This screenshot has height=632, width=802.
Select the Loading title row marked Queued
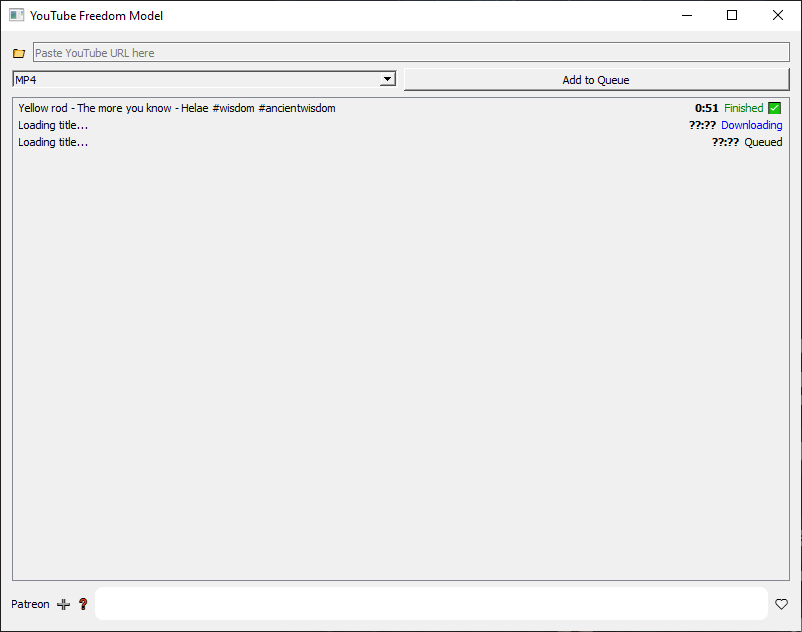click(400, 142)
